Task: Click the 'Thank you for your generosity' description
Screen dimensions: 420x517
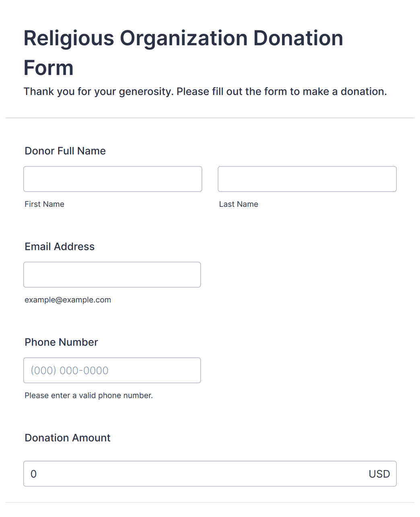Action: point(205,92)
